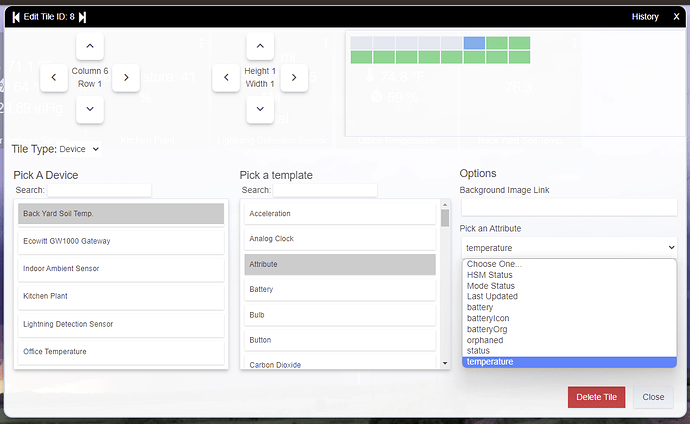The width and height of the screenshot is (690, 424).
Task: Choose battery from attribute list
Action: pyautogui.click(x=480, y=307)
